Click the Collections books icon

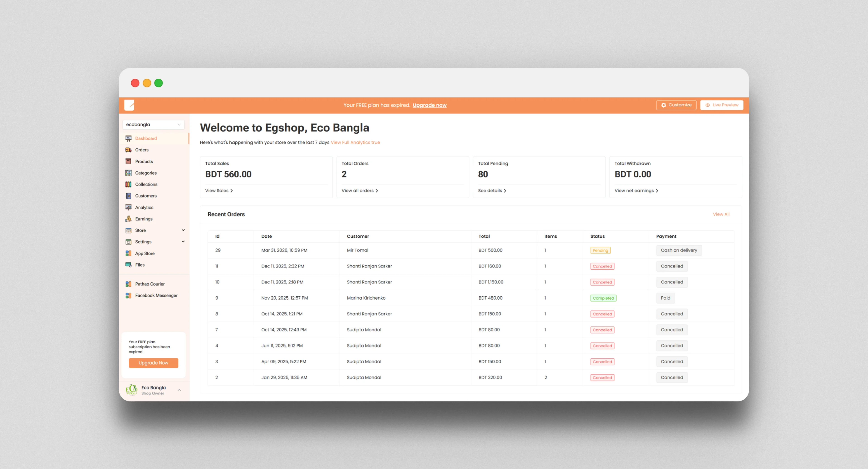tap(128, 185)
